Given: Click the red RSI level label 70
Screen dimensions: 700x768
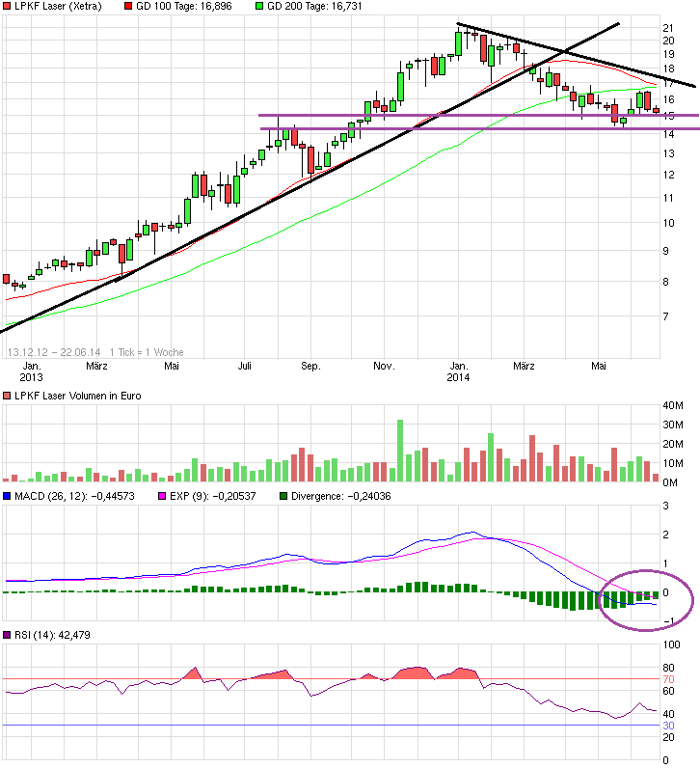Looking at the screenshot, I should click(x=669, y=679).
